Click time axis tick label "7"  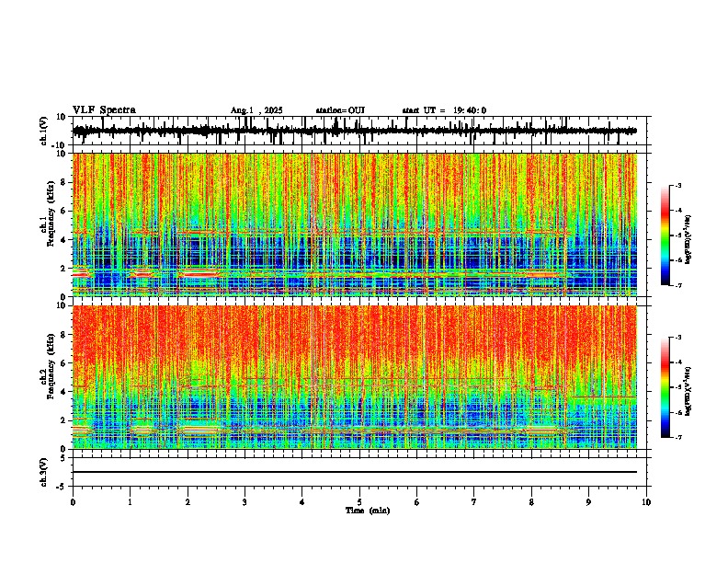tap(474, 502)
